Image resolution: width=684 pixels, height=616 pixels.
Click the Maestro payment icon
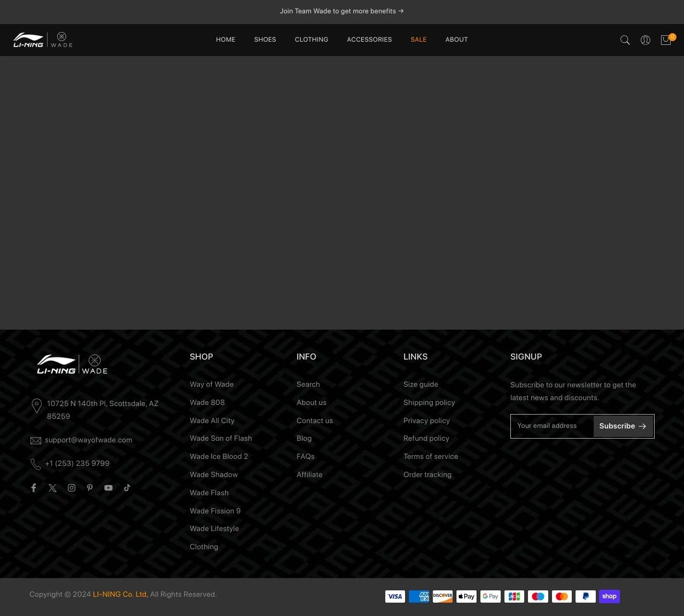pos(538,596)
